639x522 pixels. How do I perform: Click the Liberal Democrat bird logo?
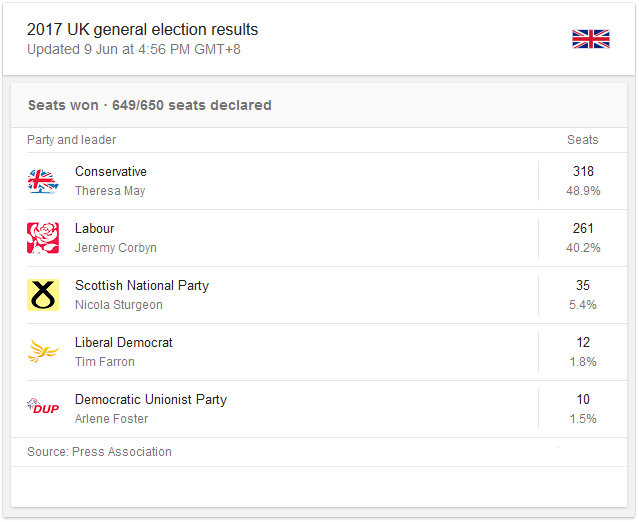[x=43, y=351]
